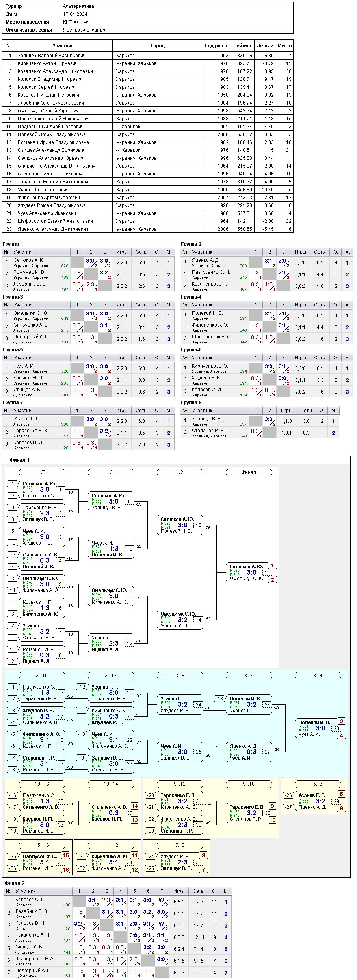
Task: Click the Финал-2 heading
Action: tap(15, 883)
